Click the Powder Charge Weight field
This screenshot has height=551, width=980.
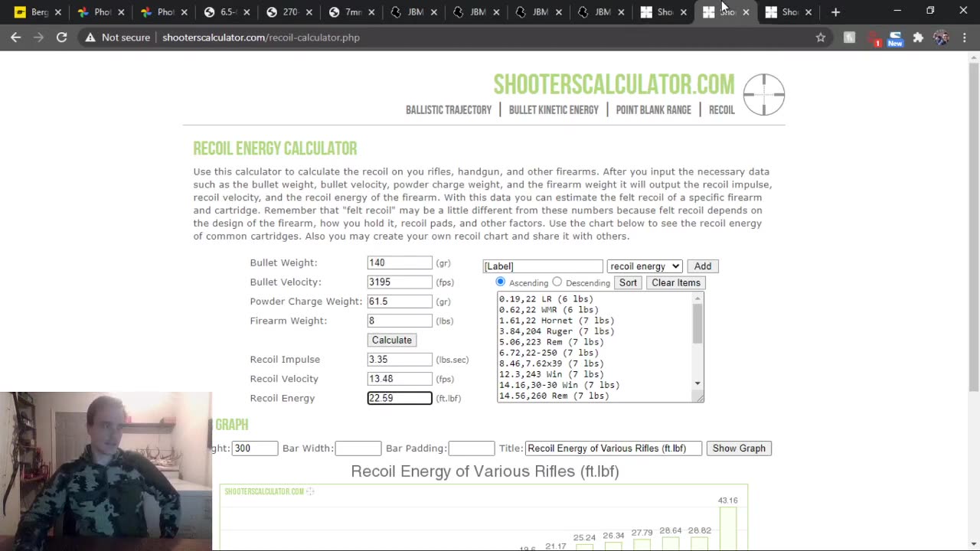click(400, 302)
